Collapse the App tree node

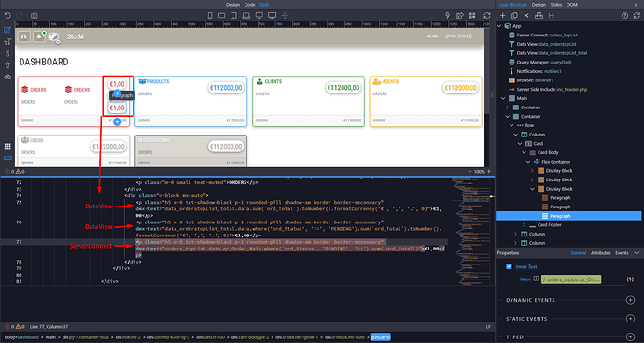click(x=499, y=26)
